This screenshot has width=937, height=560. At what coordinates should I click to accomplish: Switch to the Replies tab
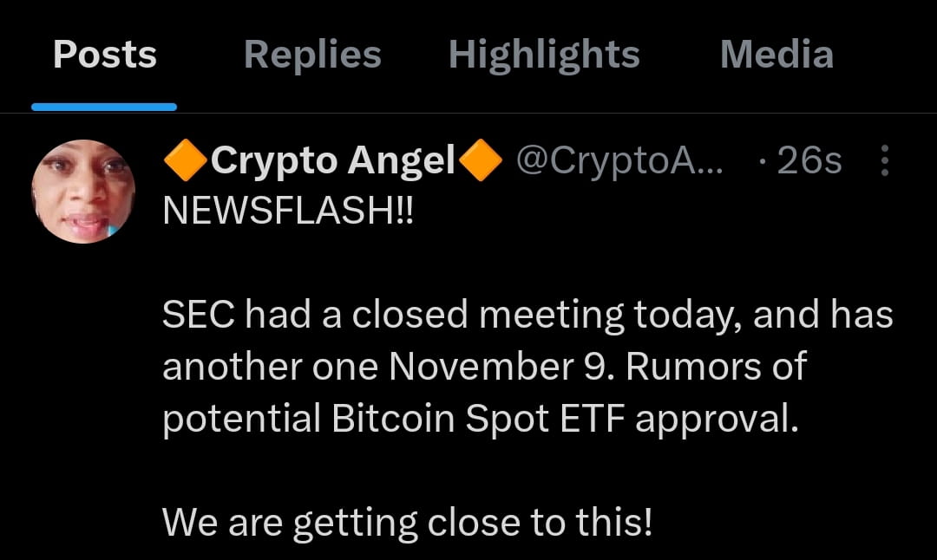tap(312, 54)
